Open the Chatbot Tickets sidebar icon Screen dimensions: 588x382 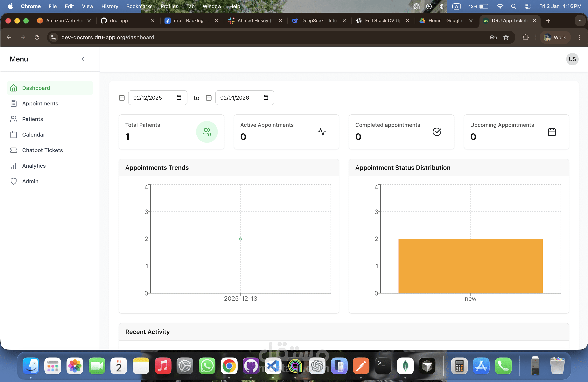pyautogui.click(x=14, y=150)
